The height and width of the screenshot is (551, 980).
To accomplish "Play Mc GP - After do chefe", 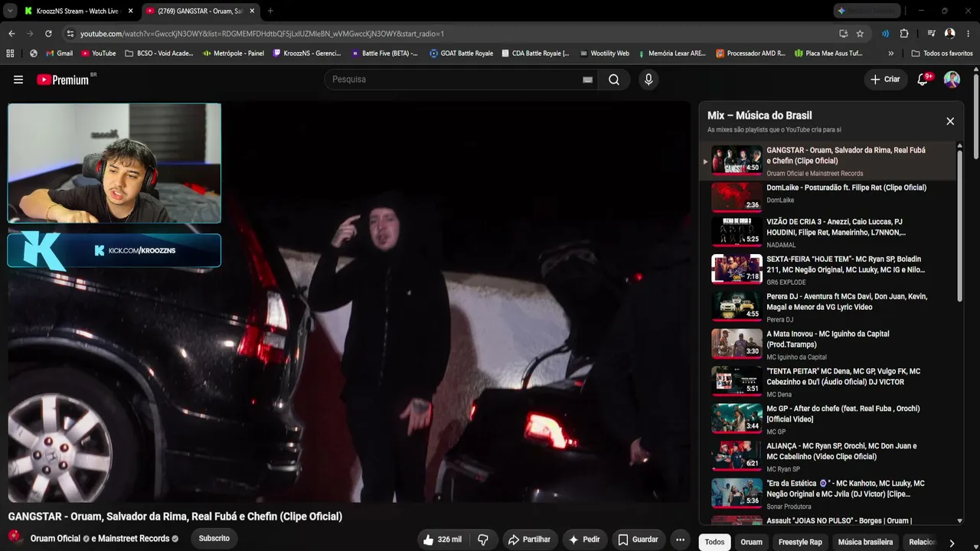I will click(828, 419).
